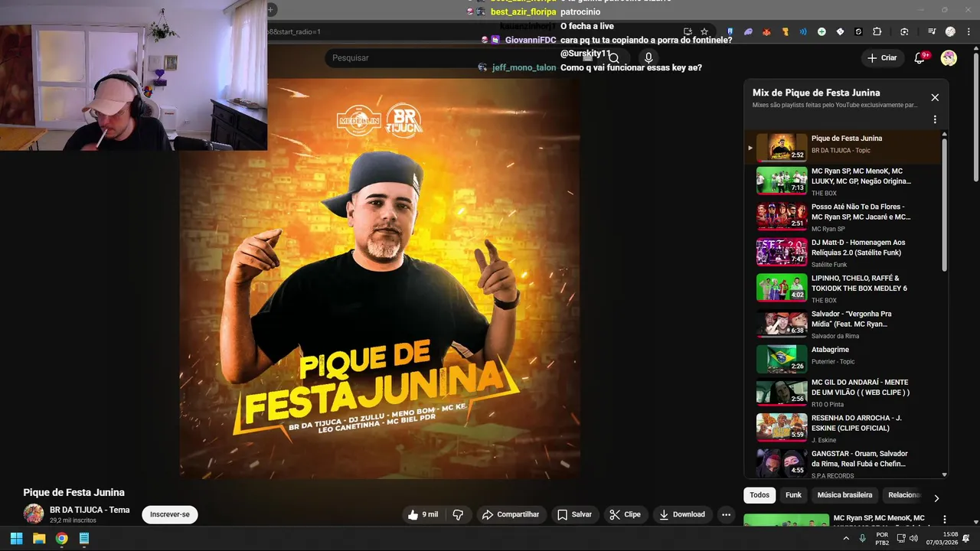
Task: Click the Google Lens screenshot search icon
Action: coord(904,32)
